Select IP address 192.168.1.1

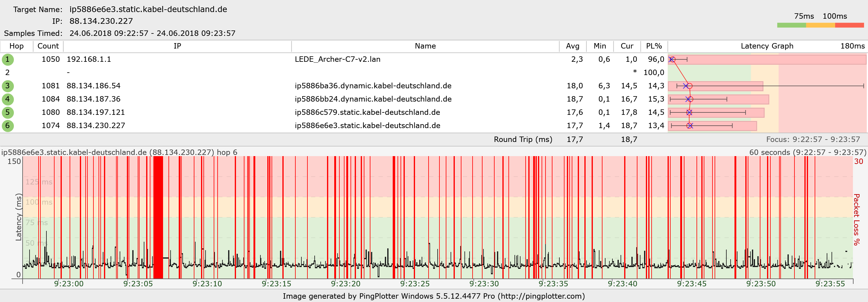89,59
